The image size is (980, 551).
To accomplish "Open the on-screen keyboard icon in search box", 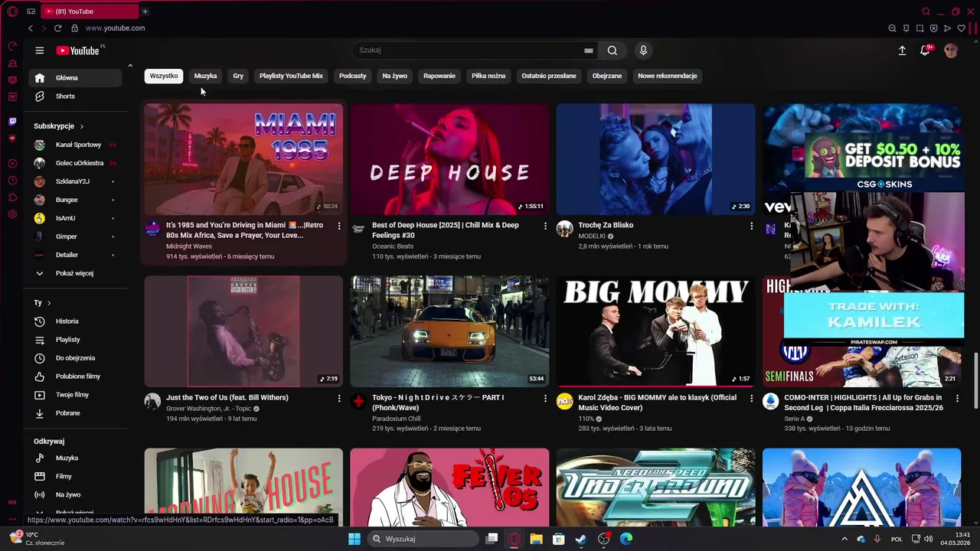I will point(588,51).
